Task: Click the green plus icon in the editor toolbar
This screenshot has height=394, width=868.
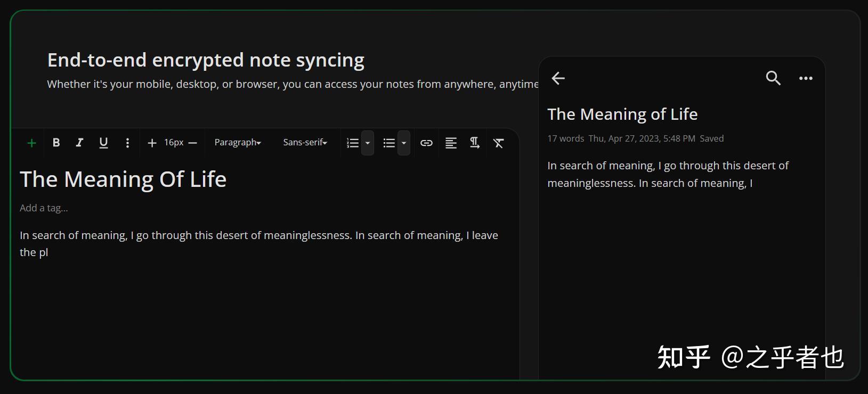Action: click(31, 143)
